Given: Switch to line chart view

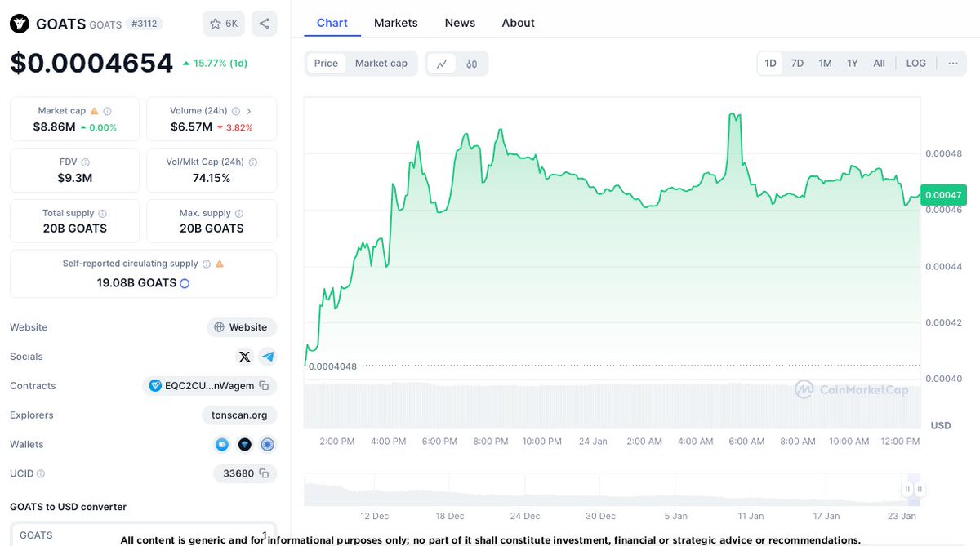Looking at the screenshot, I should 442,64.
